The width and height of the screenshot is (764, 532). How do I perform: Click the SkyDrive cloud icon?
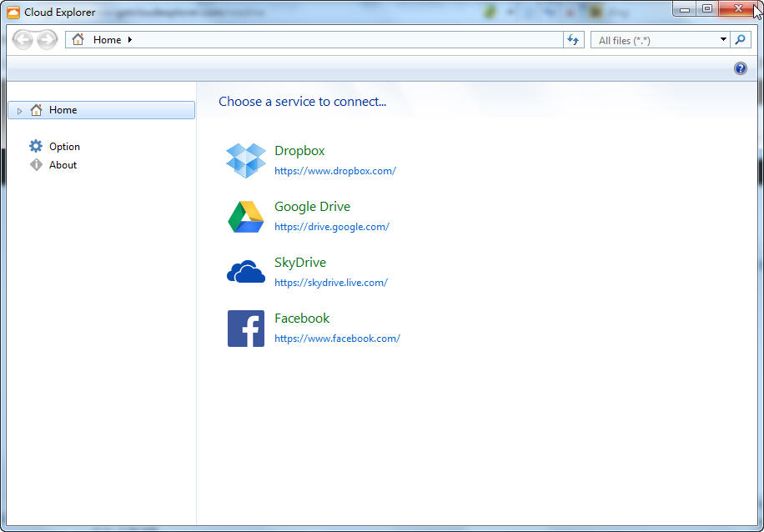[x=245, y=273]
